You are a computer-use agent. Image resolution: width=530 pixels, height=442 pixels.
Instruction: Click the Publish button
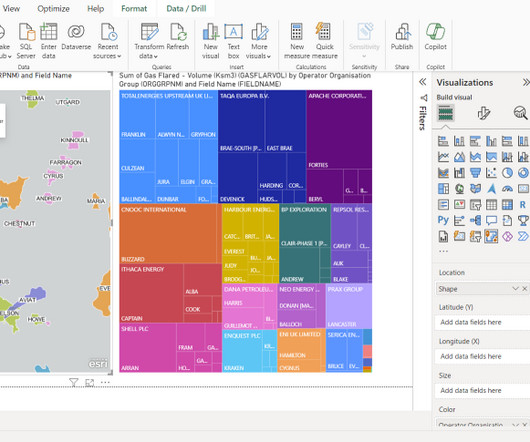pyautogui.click(x=402, y=37)
